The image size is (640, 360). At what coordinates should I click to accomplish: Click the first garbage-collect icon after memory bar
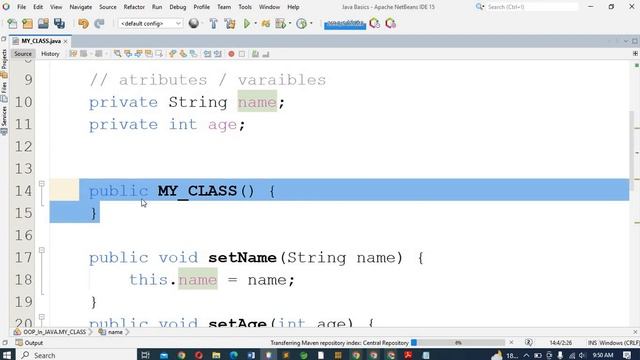pyautogui.click(x=374, y=24)
